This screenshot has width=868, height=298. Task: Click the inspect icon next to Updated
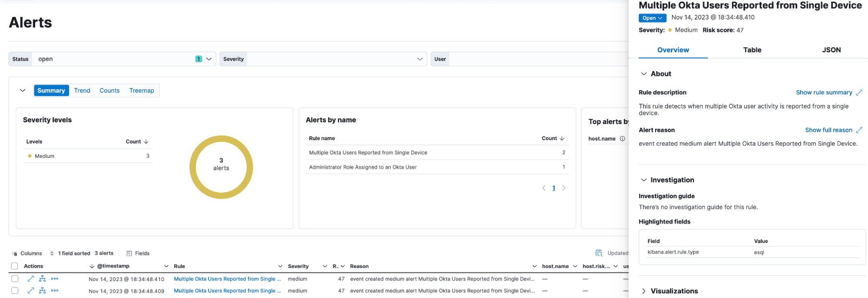(x=599, y=253)
